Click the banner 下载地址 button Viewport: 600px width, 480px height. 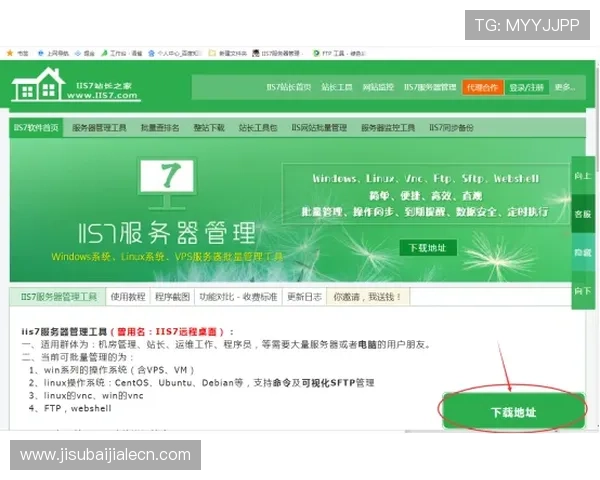point(428,248)
